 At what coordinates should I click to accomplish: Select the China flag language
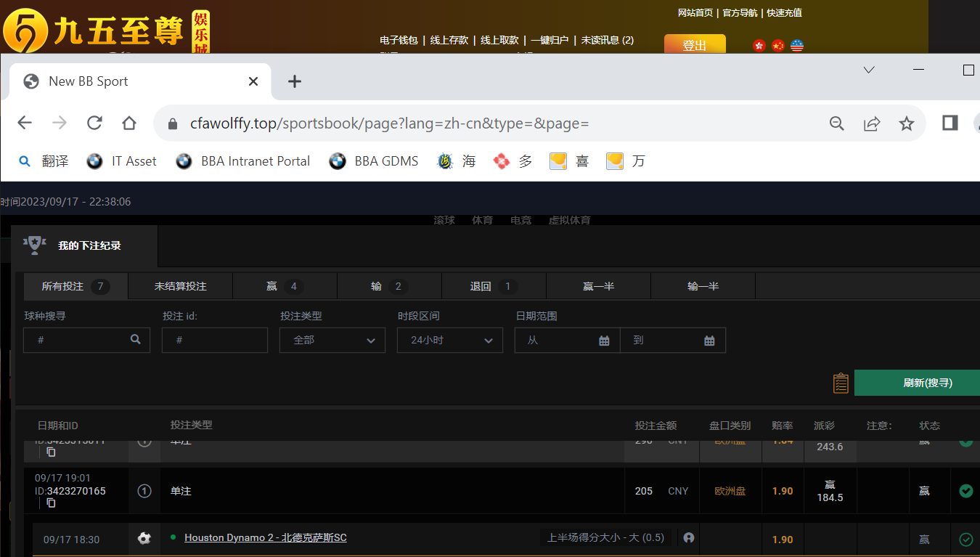tap(778, 46)
